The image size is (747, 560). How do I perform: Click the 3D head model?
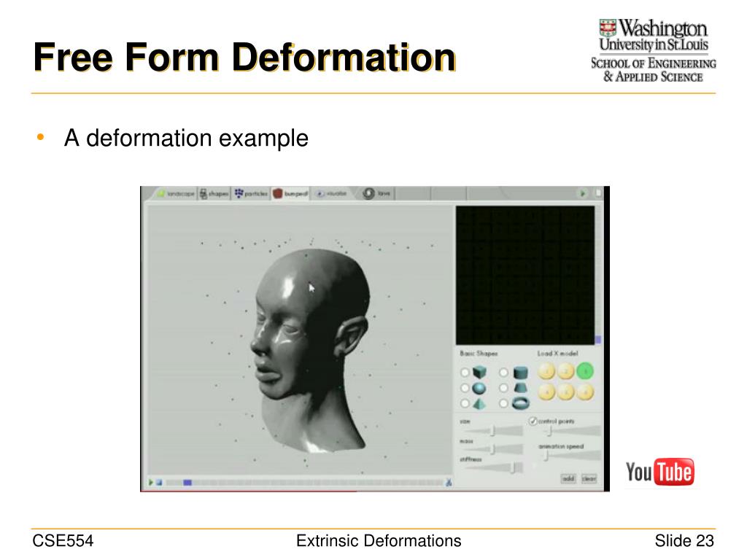(310, 351)
